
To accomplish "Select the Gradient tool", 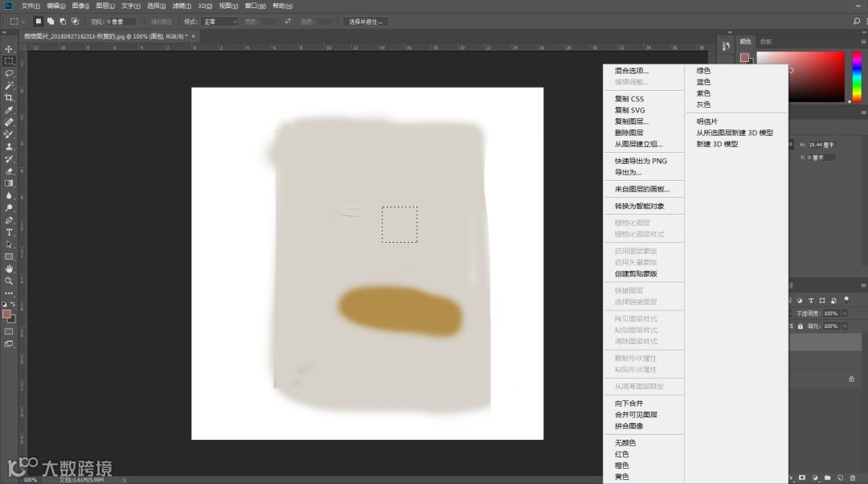I will point(9,183).
